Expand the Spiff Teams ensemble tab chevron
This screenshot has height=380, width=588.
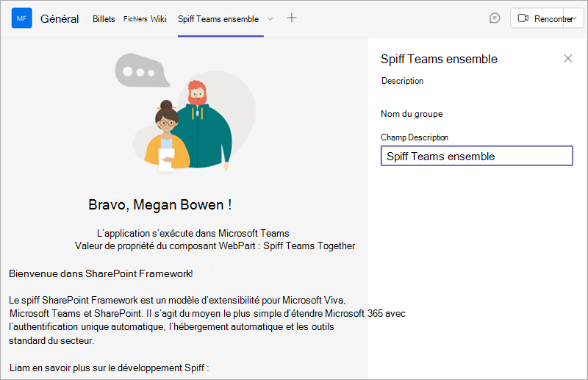(270, 19)
